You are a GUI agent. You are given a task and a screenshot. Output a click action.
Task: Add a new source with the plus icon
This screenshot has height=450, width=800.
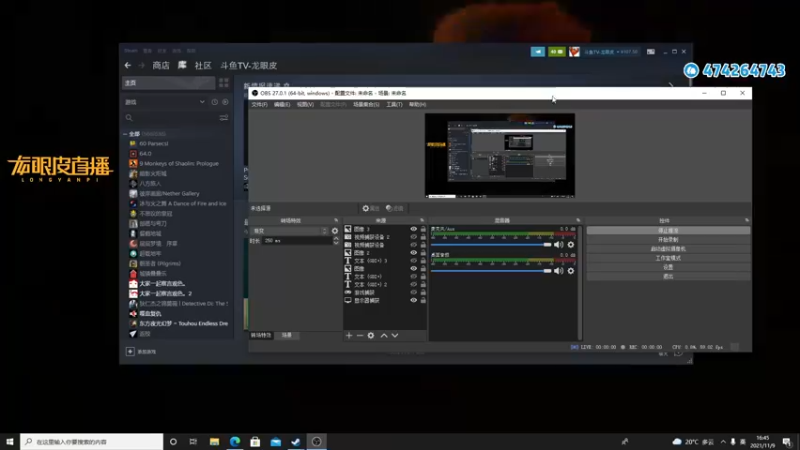tap(349, 335)
